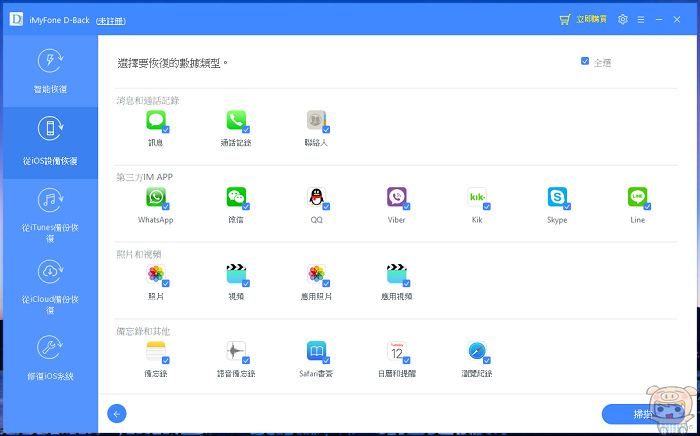Select the calendar and reminders icon

pos(397,351)
